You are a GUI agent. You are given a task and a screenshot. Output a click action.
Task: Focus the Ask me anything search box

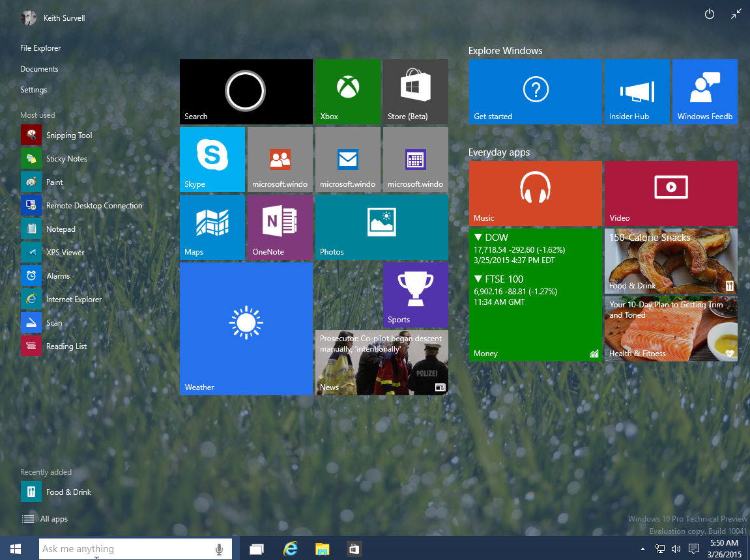pyautogui.click(x=136, y=549)
